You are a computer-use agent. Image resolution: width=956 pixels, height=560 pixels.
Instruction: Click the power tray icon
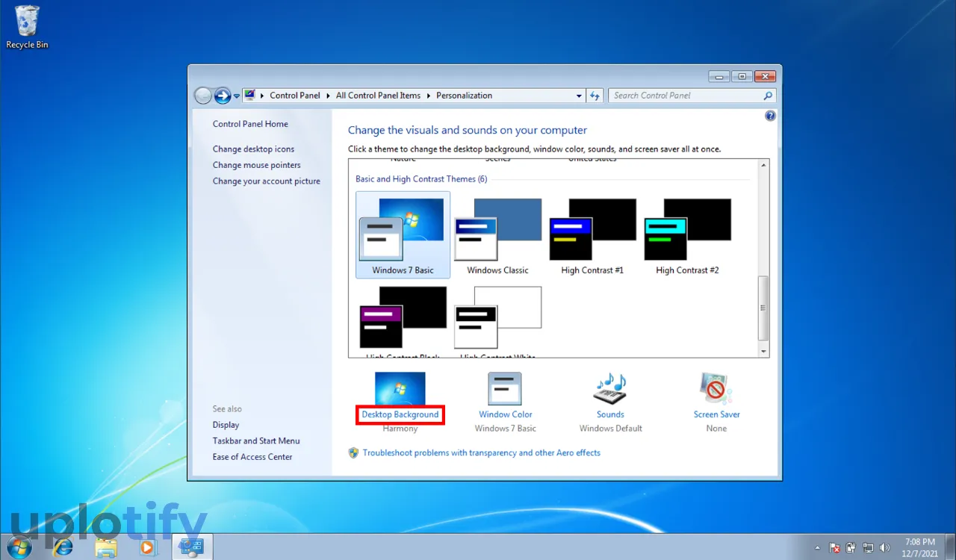tap(851, 547)
